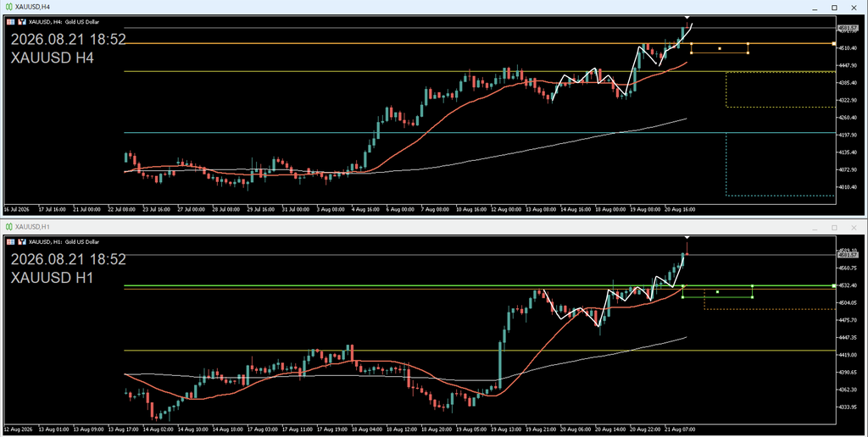Open one-click trading panel on H4 chart

[x=10, y=22]
